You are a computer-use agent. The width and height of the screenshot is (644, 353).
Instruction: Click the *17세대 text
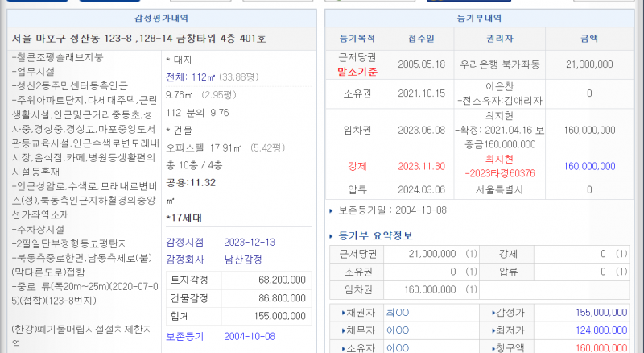coord(184,218)
